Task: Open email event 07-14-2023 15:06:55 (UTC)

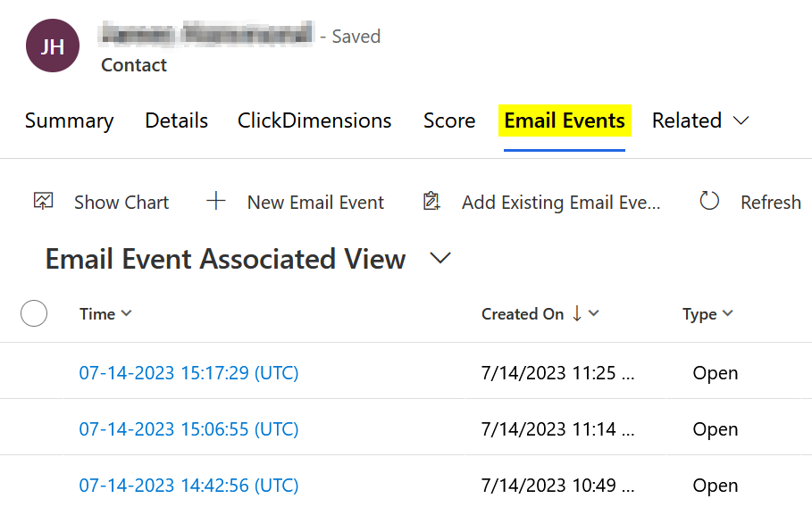Action: pos(188,429)
